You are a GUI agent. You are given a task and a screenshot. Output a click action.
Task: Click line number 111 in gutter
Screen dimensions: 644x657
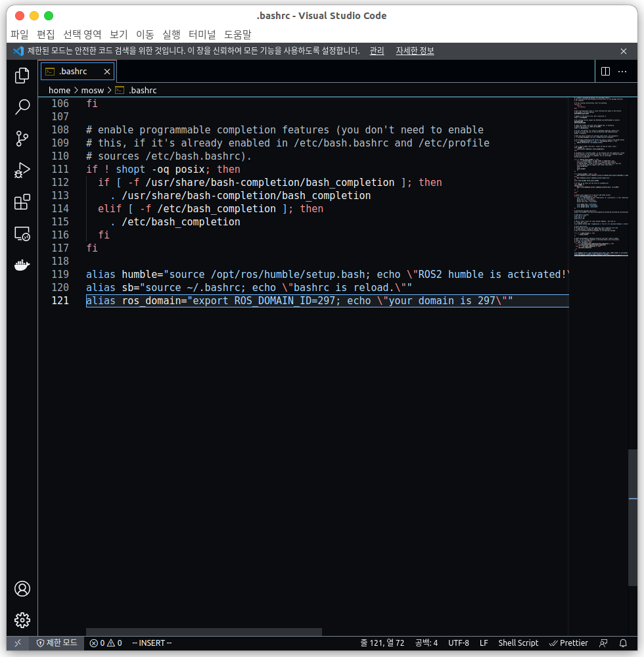coord(60,170)
